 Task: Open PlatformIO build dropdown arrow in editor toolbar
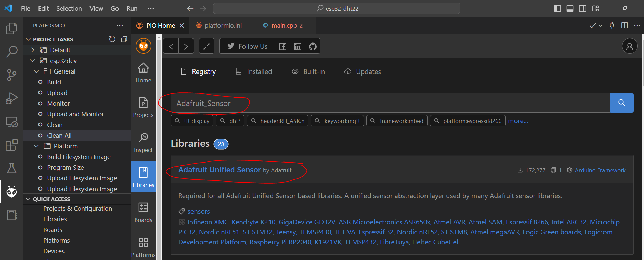(600, 26)
